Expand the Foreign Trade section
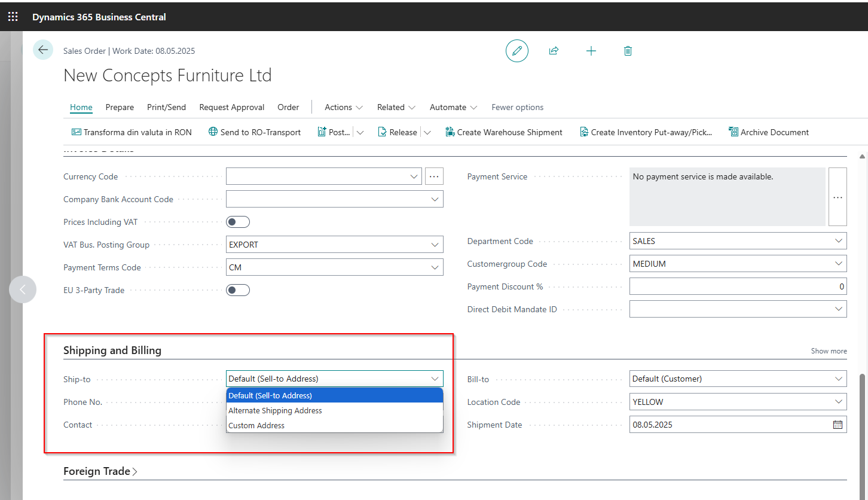 click(x=100, y=471)
